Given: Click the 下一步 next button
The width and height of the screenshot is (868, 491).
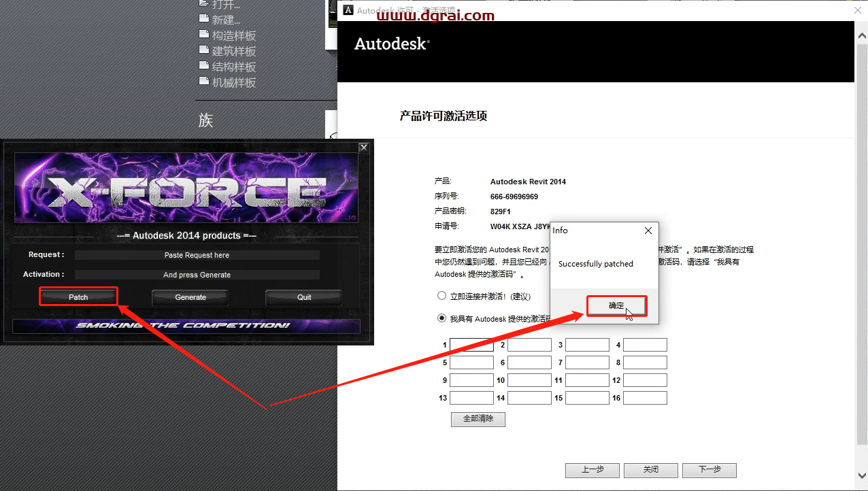Looking at the screenshot, I should click(710, 470).
